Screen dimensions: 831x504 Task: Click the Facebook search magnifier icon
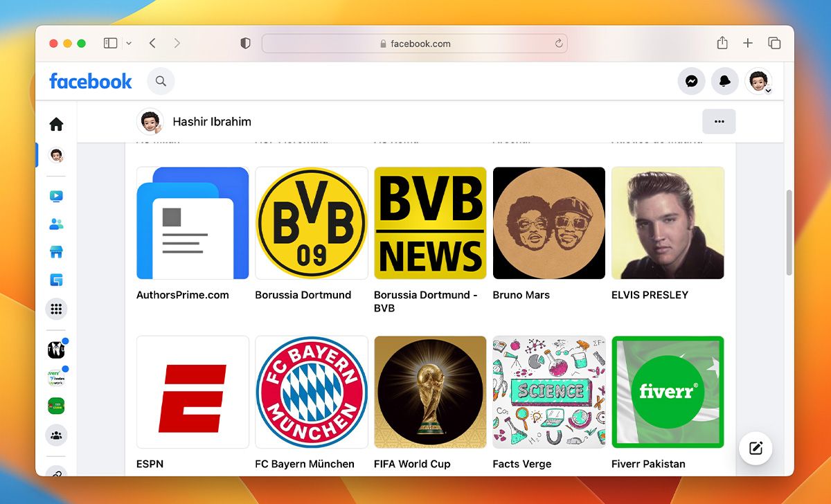coord(161,81)
